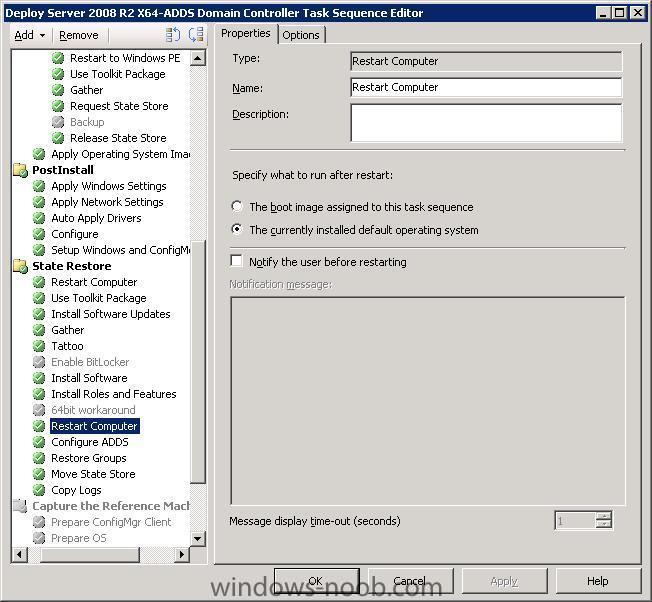Click the green check icon beside Auto Apply Drivers

tap(39, 218)
